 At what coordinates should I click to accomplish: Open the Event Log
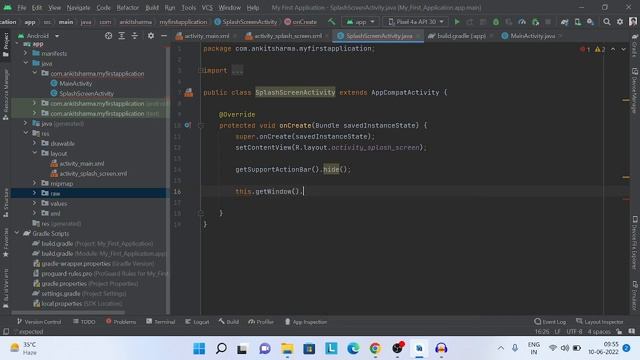tap(550, 322)
